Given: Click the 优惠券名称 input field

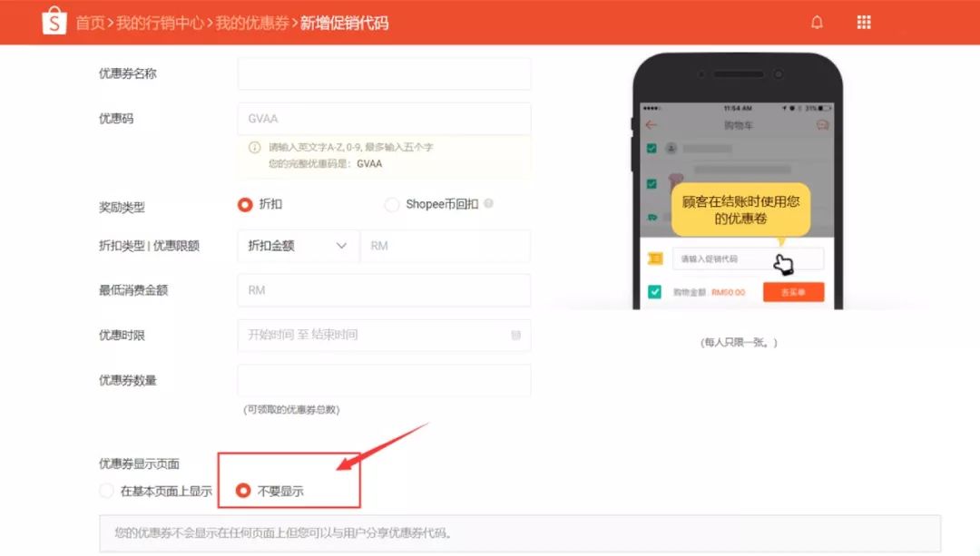Looking at the screenshot, I should click(x=384, y=73).
